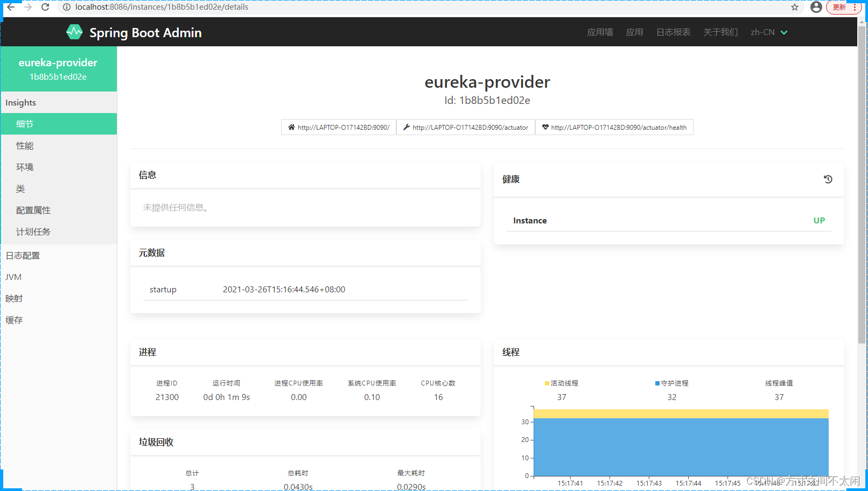Image resolution: width=868 pixels, height=491 pixels.
Task: Open the 日志报表 navigation item
Action: 673,32
